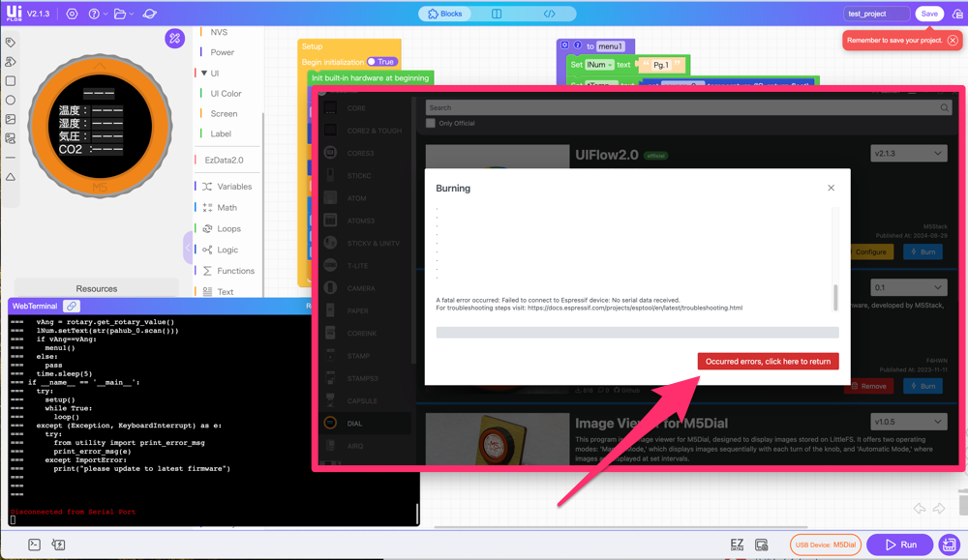Open the terminal icon at bottom left
Screen dimensions: 968x560
(x=34, y=545)
